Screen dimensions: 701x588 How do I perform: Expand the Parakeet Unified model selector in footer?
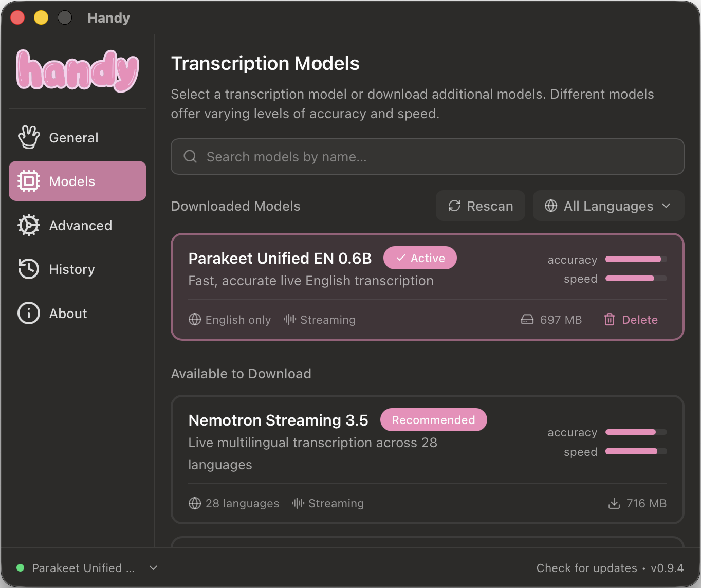coord(87,567)
